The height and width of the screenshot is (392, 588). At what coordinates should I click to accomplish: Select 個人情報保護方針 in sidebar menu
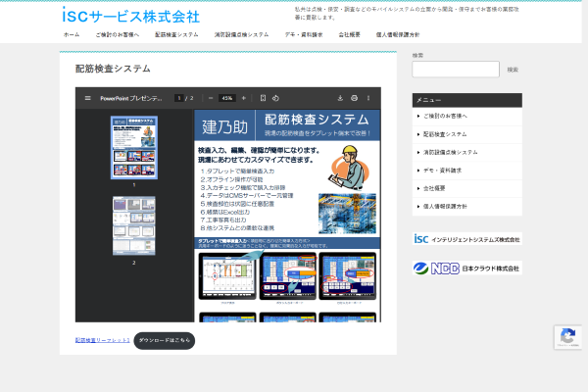click(467, 207)
